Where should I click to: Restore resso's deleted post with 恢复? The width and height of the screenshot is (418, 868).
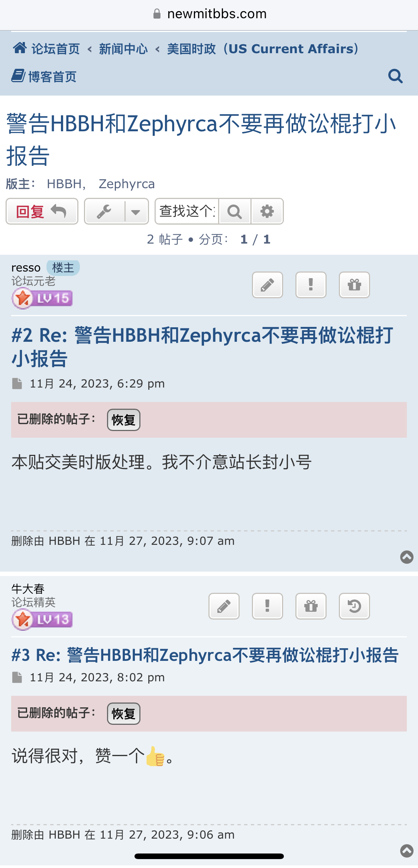click(x=124, y=420)
